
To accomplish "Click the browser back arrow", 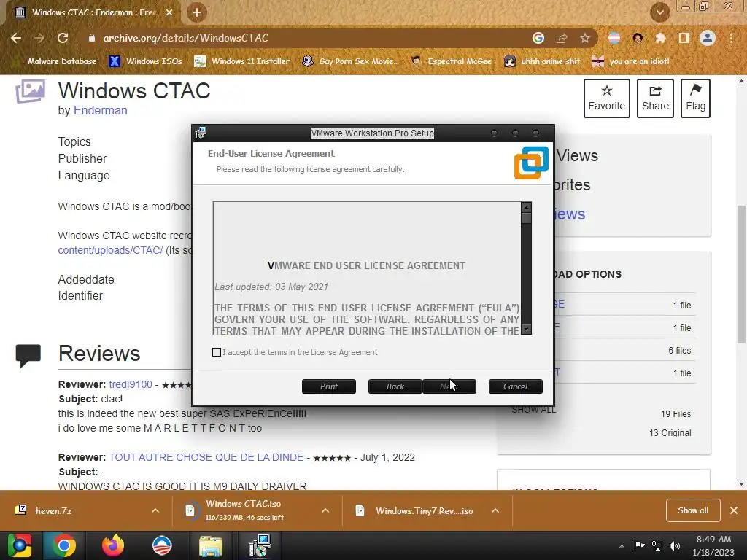I will coord(16,38).
